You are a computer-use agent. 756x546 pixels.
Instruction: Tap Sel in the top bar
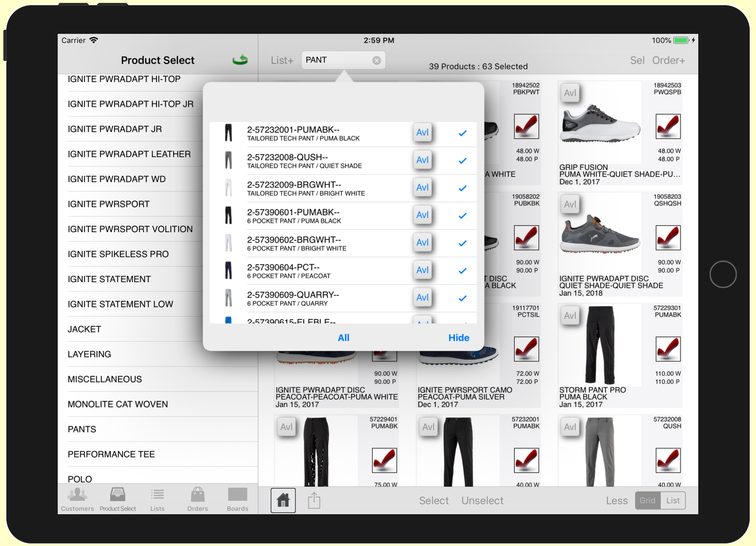(637, 60)
